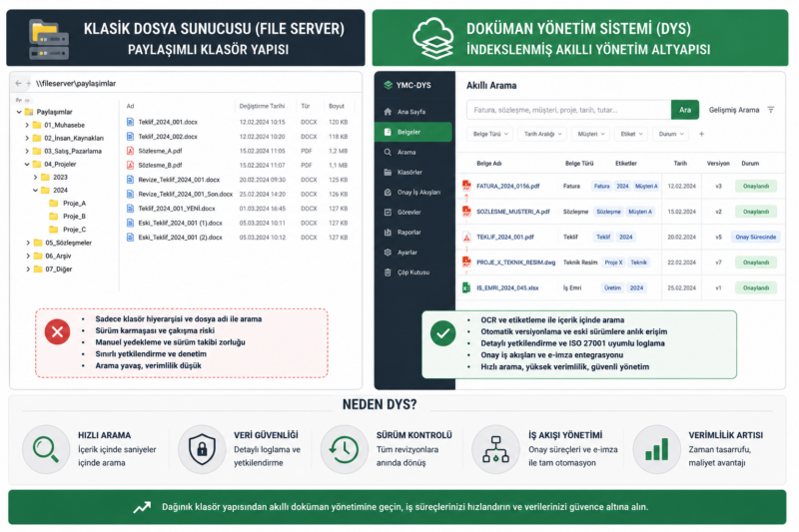Open the Etiket filter dropdown

click(x=631, y=134)
